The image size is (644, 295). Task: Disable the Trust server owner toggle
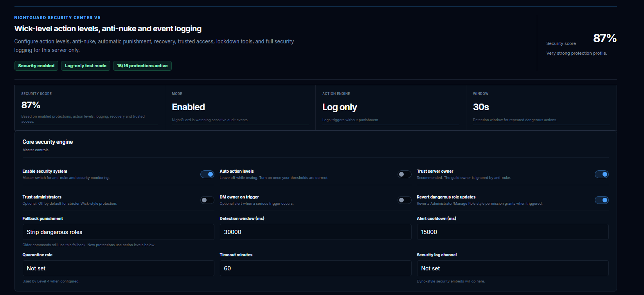pyautogui.click(x=602, y=174)
